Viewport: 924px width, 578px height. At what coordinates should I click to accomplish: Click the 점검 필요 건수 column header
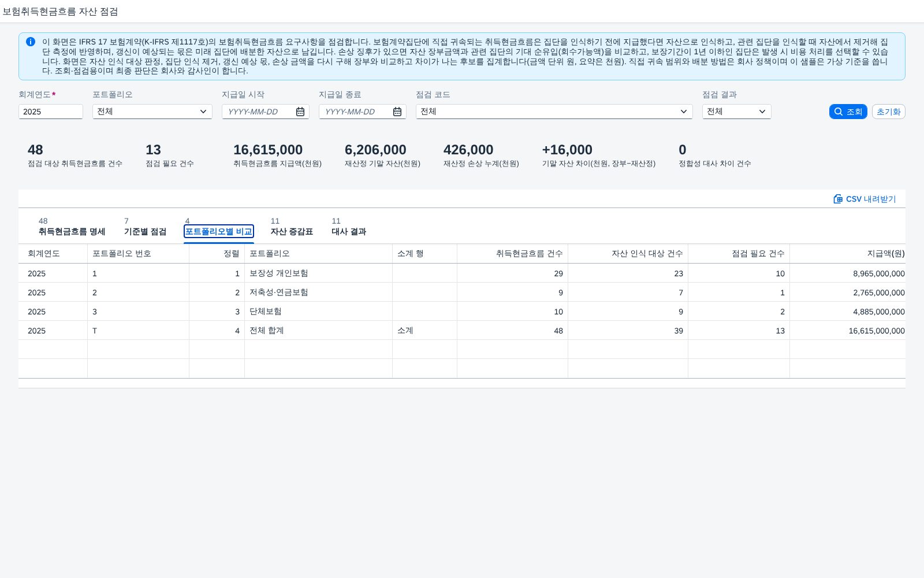[x=739, y=254]
